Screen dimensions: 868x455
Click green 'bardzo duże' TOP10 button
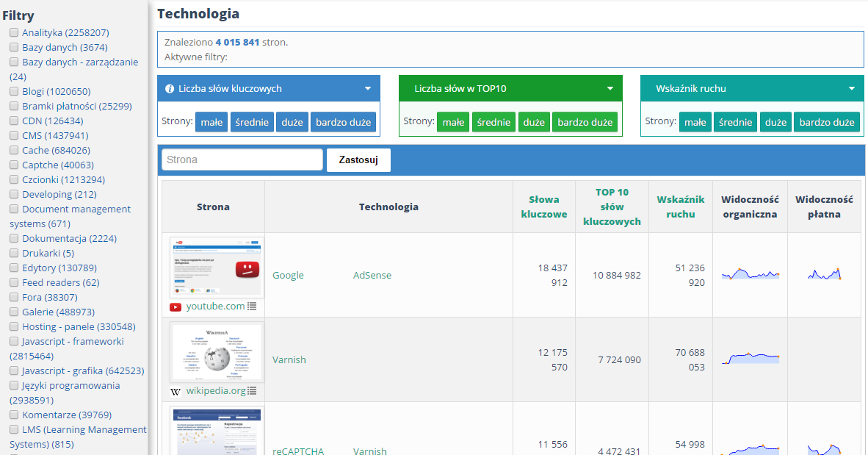click(x=585, y=122)
